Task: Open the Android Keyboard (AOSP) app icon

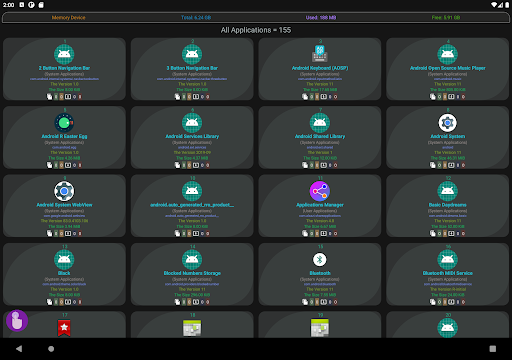Action: pos(320,54)
